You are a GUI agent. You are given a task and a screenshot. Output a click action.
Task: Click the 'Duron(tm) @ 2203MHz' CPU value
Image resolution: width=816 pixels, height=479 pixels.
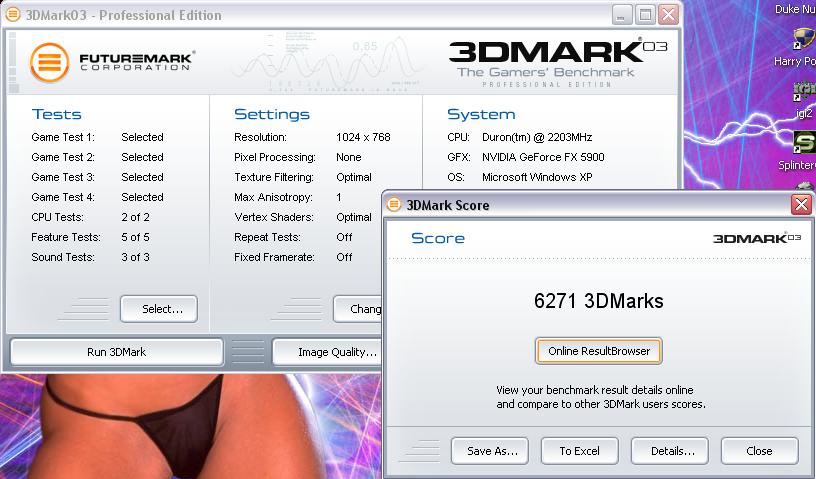tap(537, 137)
